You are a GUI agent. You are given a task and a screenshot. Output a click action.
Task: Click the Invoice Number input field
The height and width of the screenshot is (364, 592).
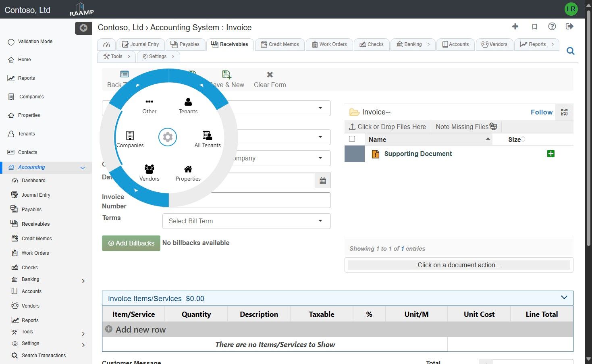coord(247,200)
